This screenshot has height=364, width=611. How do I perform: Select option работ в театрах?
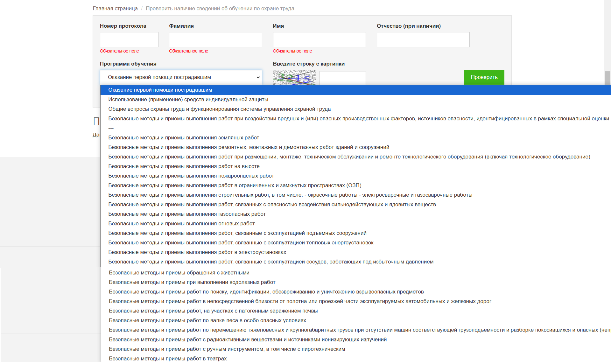[168, 359]
